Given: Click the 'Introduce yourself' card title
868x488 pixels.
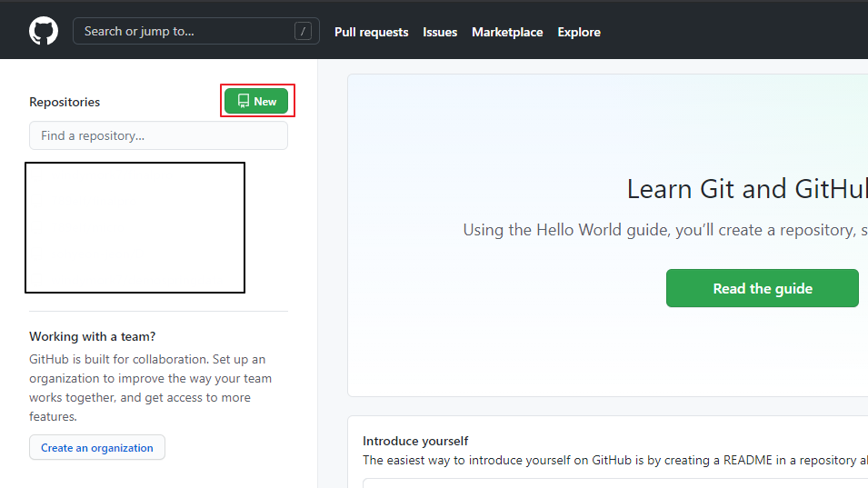Looking at the screenshot, I should click(x=415, y=441).
